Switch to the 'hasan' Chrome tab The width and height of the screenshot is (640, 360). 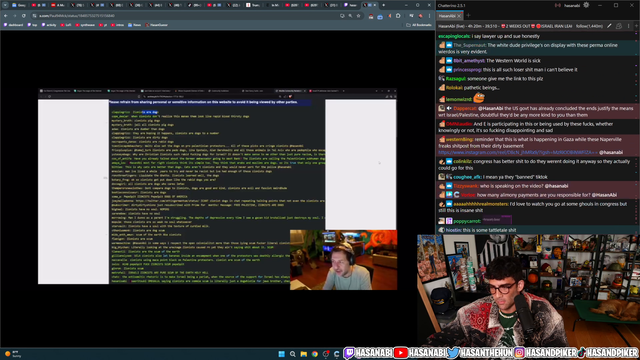tap(350, 5)
